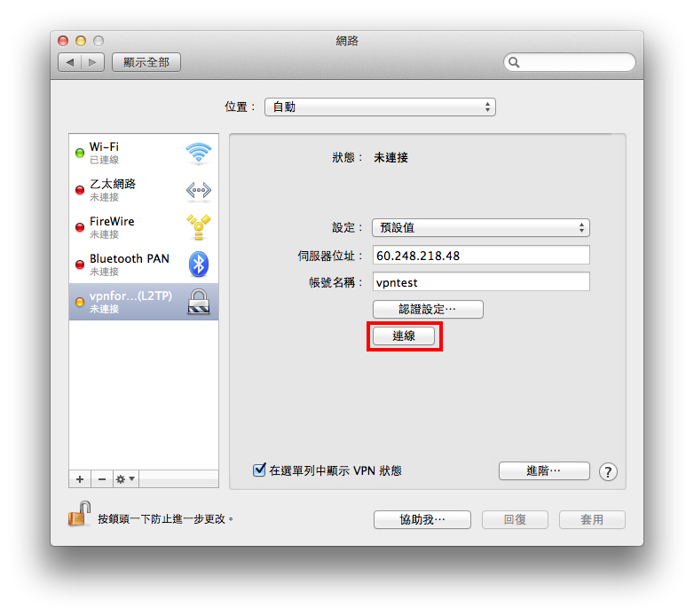Click the 顯示全部 show all button
Viewport: 694px width, 616px height.
[x=146, y=62]
